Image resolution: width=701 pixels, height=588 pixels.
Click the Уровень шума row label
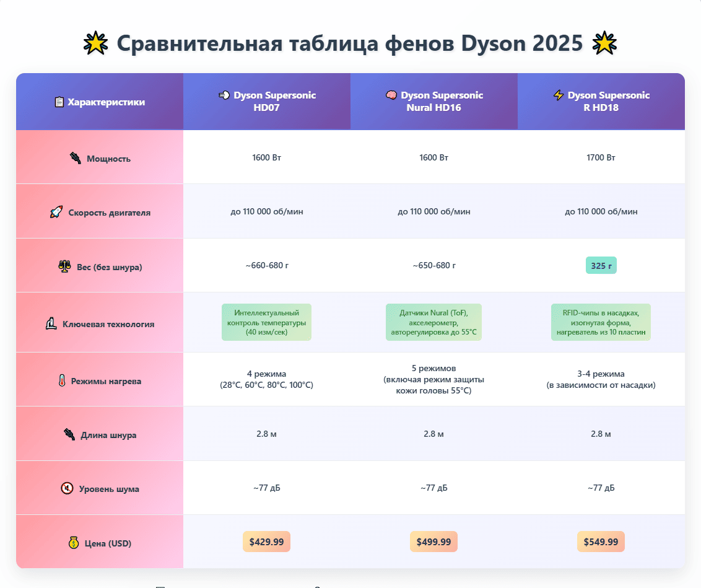coord(109,489)
